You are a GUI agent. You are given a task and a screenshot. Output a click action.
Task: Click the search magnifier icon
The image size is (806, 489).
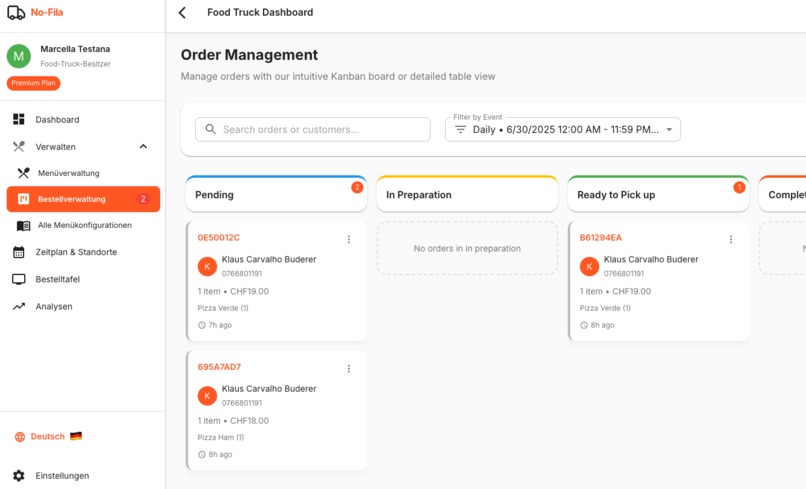pos(211,129)
